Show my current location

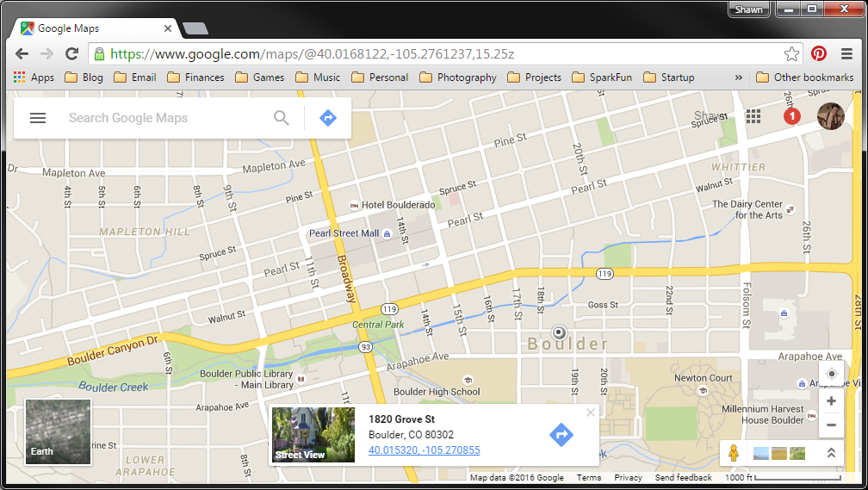pyautogui.click(x=831, y=374)
